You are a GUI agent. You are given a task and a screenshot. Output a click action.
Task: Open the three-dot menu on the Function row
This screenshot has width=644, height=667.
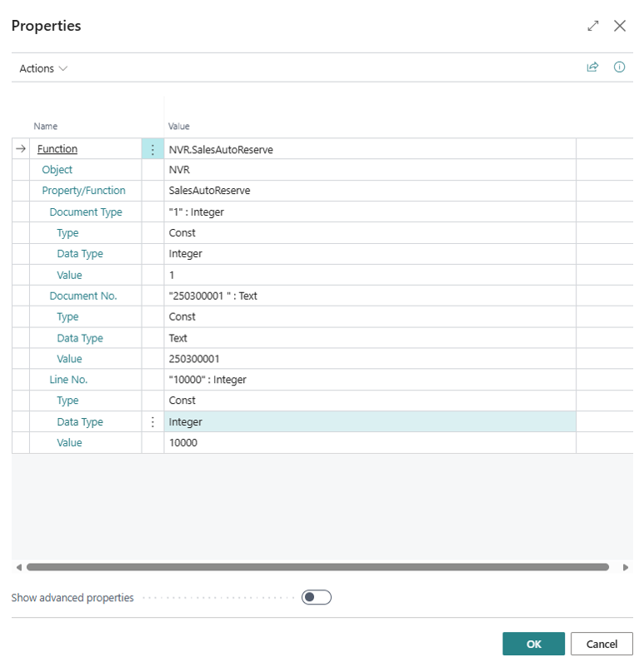coord(152,150)
